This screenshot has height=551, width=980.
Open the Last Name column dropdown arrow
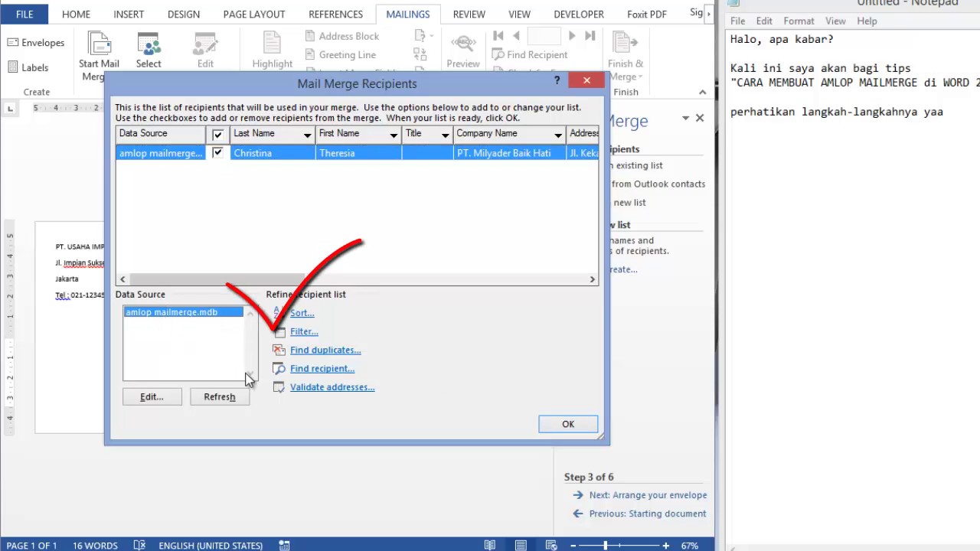(x=307, y=135)
